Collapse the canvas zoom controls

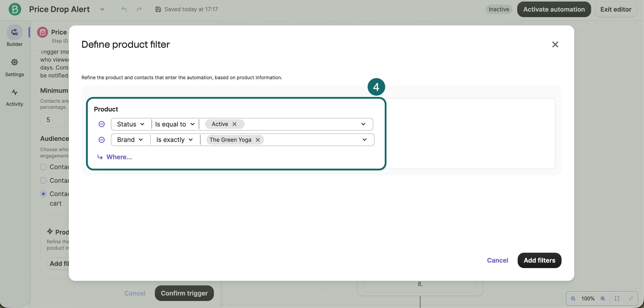pos(631,299)
